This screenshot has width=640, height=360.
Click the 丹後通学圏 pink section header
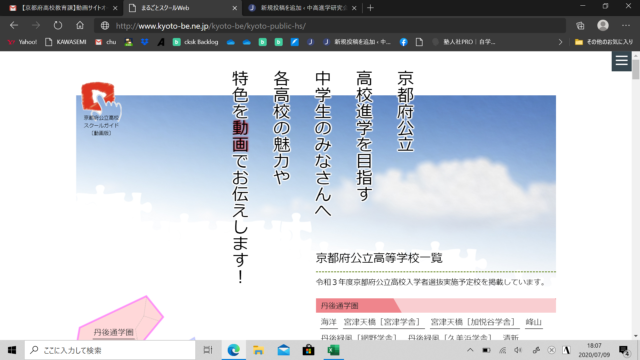(x=436, y=305)
